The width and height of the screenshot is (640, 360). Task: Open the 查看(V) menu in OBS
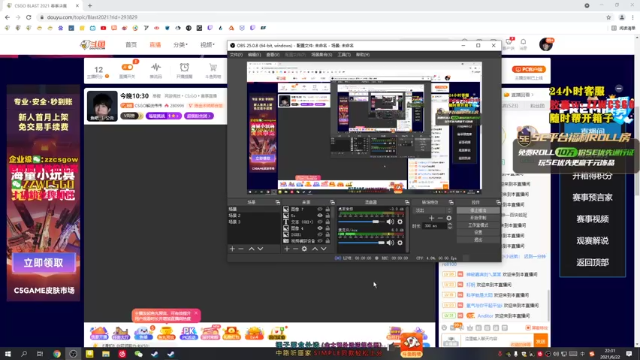pos(273,54)
